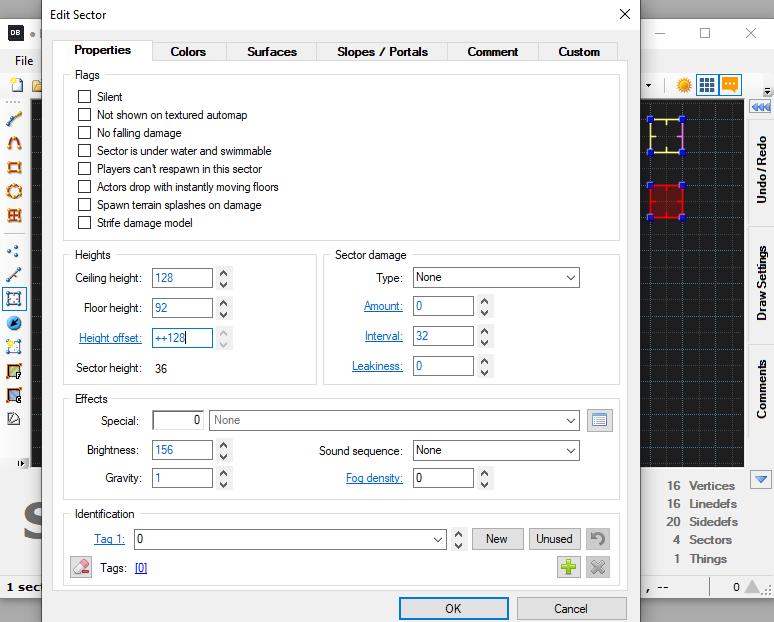774x622 pixels.
Task: Click the Height offset link
Action: [110, 338]
